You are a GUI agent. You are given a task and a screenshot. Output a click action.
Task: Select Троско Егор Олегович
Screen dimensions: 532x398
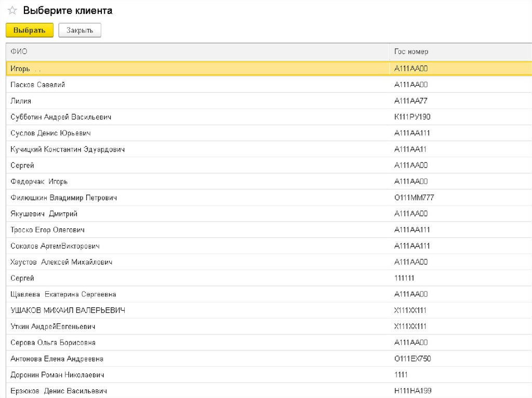(47, 230)
